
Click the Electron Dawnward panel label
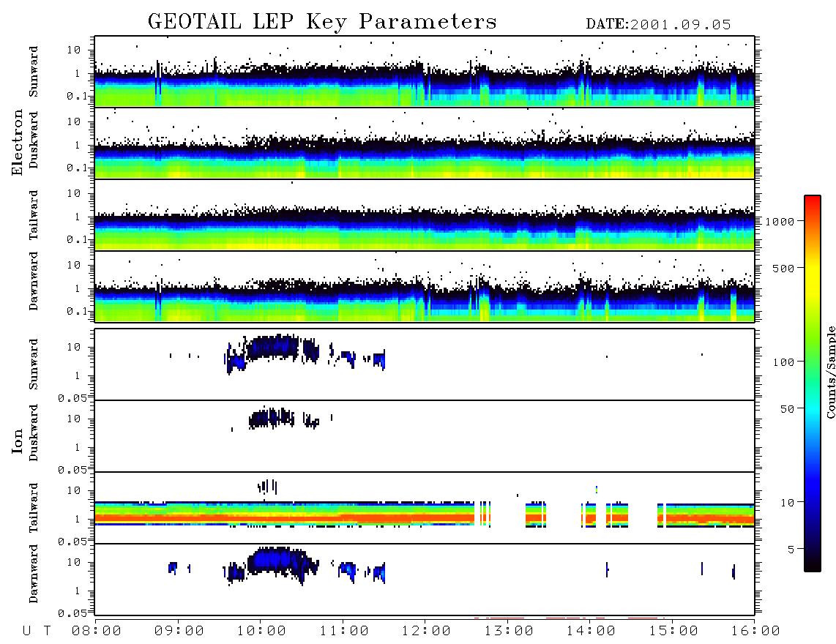(x=34, y=282)
